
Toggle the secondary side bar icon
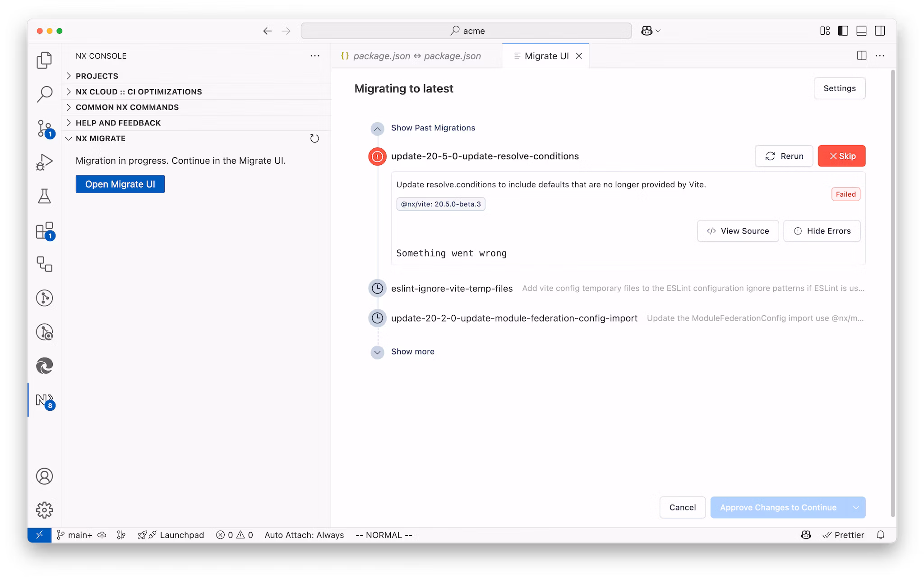click(880, 31)
